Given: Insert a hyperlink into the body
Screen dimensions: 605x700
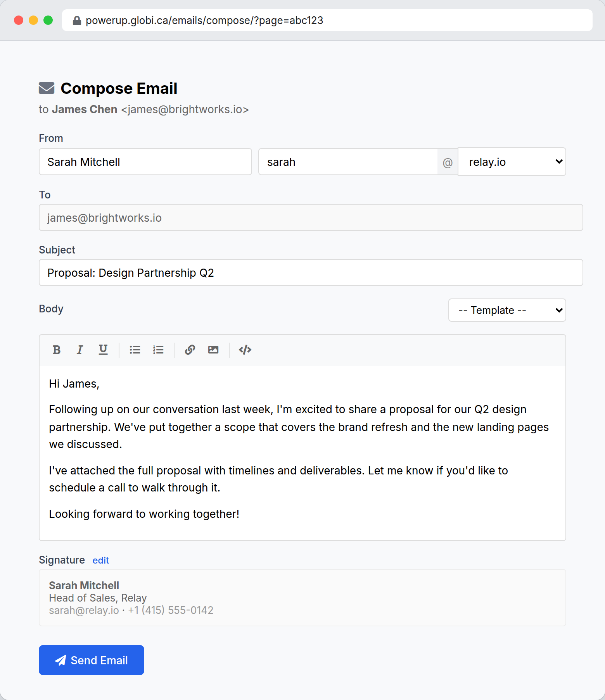Looking at the screenshot, I should [190, 350].
